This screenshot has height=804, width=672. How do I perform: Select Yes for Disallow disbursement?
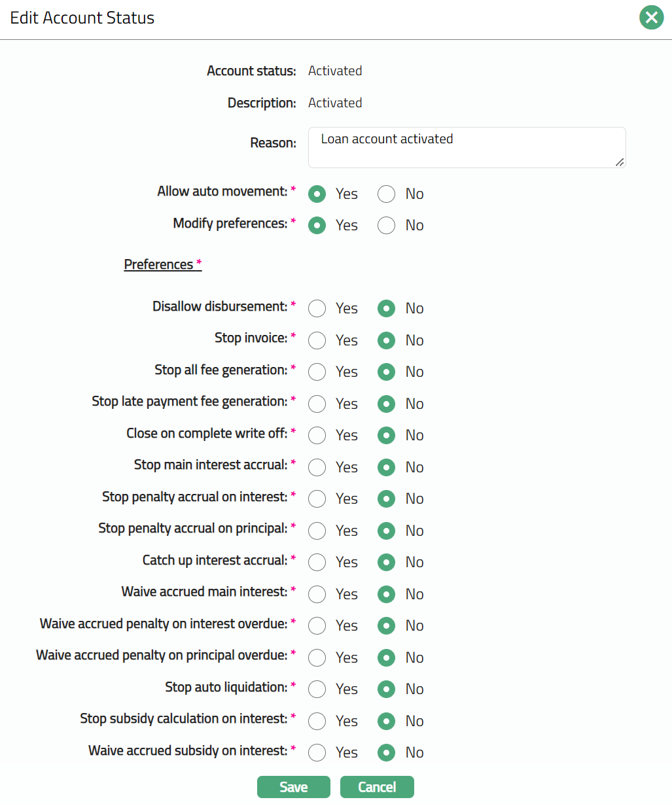317,309
